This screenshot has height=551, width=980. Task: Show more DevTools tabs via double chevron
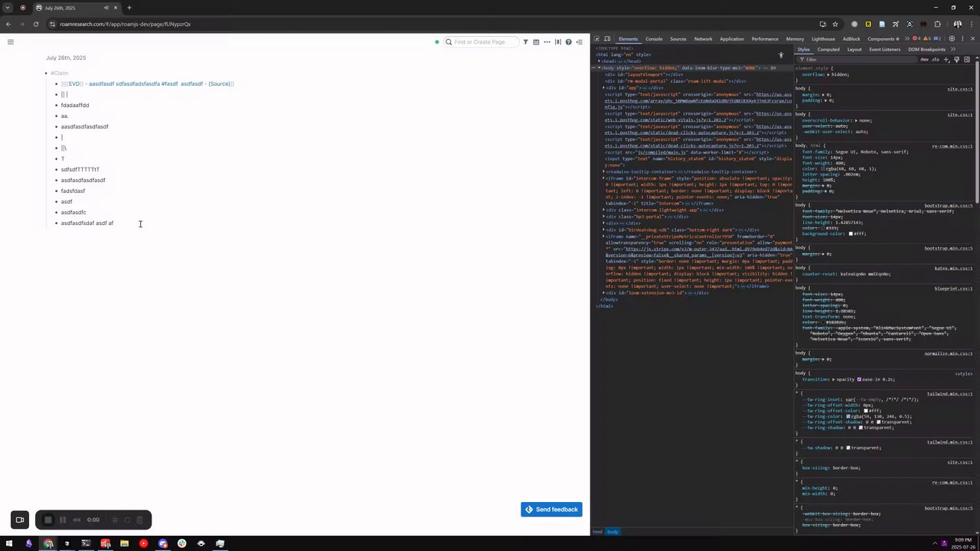pos(907,39)
